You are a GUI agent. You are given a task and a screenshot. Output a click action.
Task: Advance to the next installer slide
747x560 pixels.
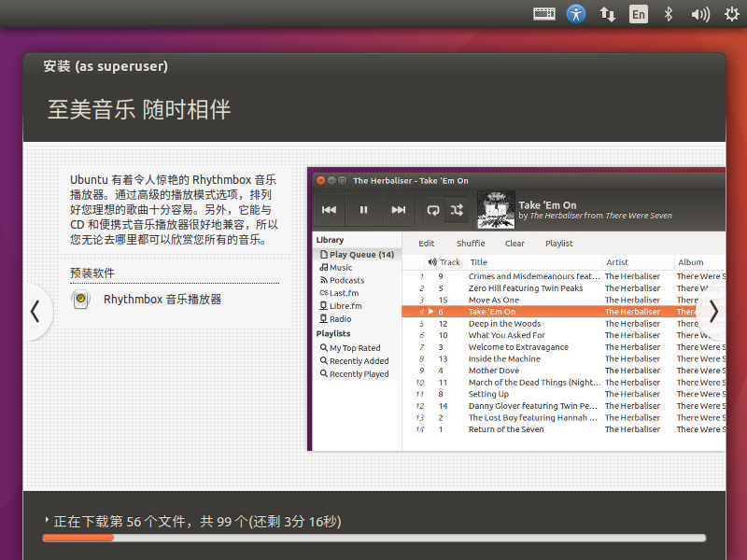click(713, 312)
